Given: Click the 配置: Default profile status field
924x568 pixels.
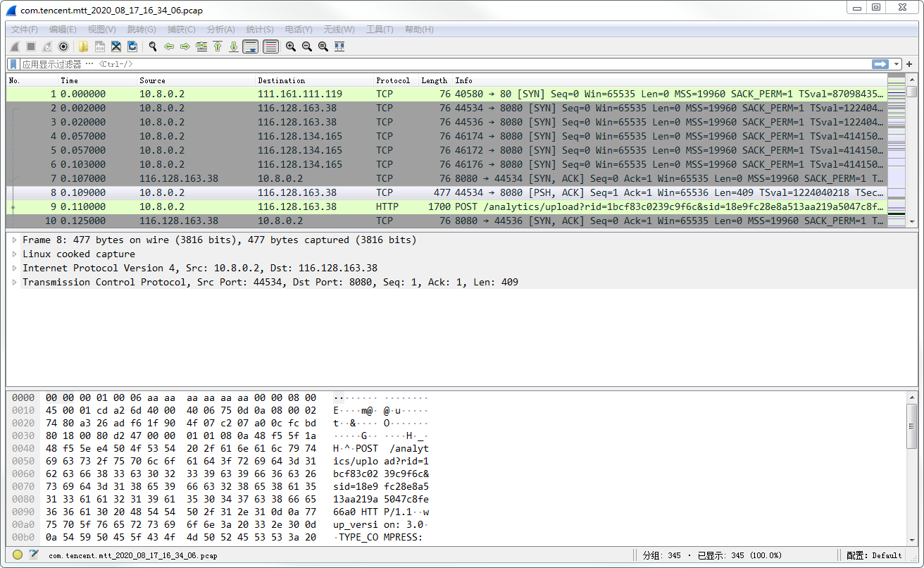Looking at the screenshot, I should click(874, 555).
